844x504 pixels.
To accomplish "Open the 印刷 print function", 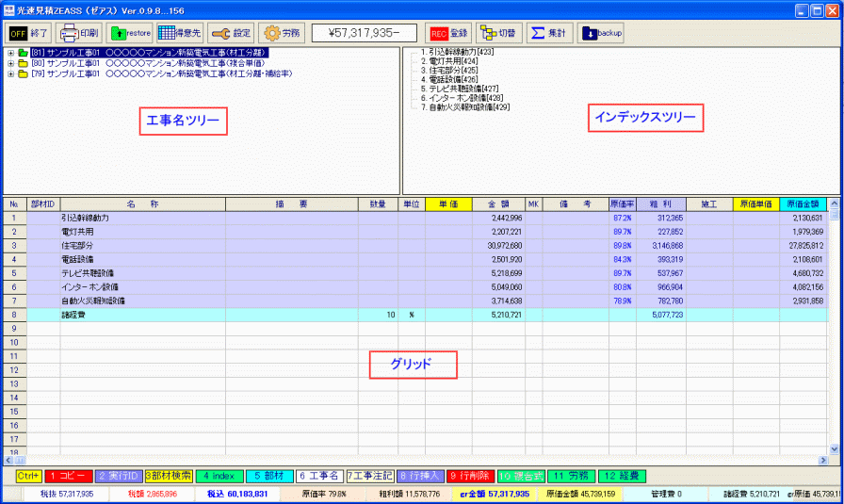I will tap(78, 33).
